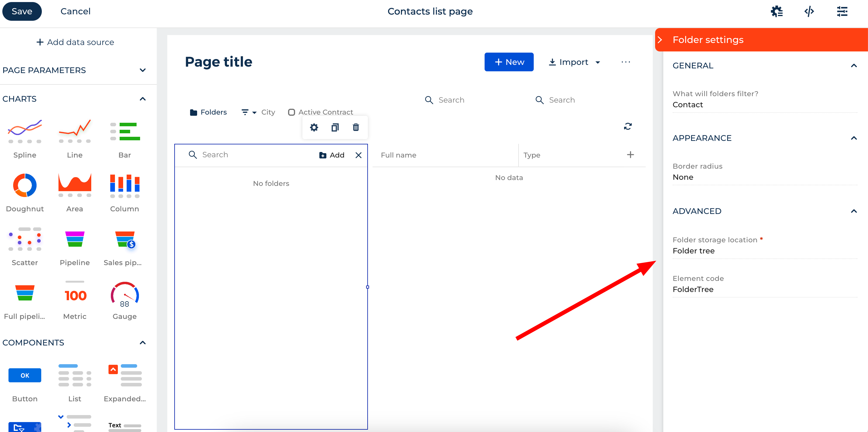Screen dimensions: 868x432
Task: Open the sliders settings panel icon
Action: [842, 11]
